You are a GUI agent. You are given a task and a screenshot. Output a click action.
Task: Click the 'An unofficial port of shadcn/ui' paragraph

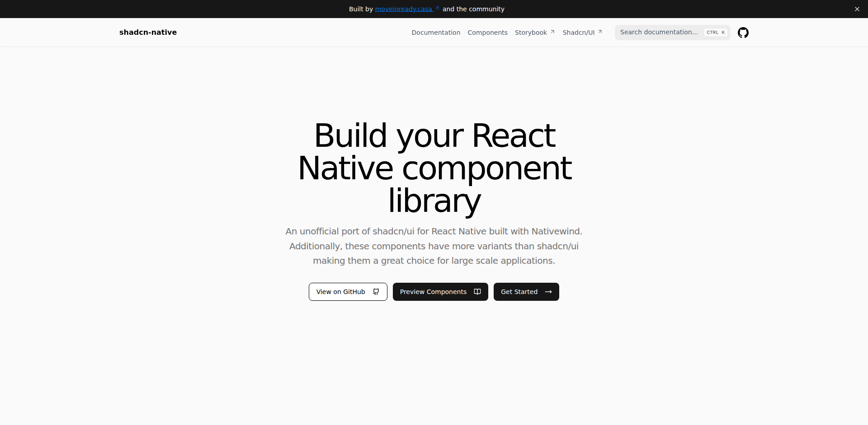pos(434,246)
